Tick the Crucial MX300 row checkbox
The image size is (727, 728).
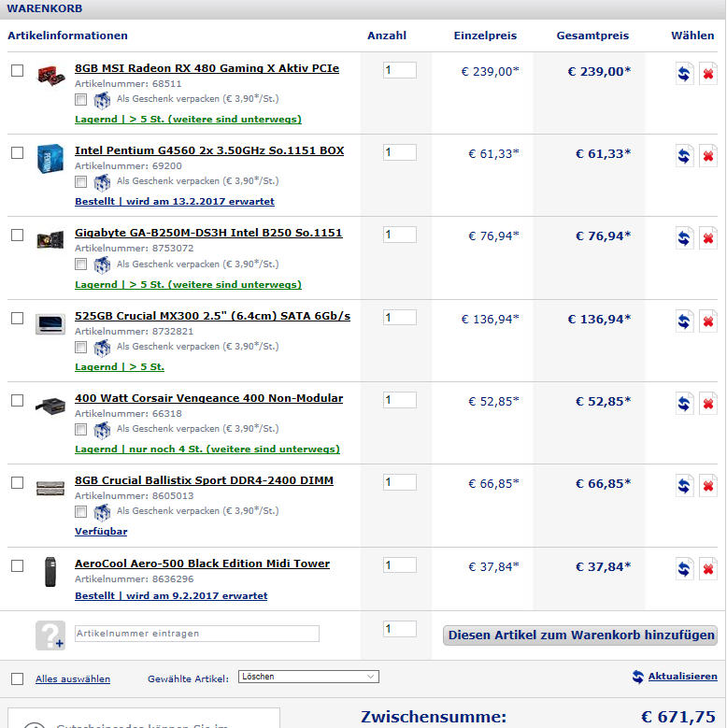click(x=17, y=318)
